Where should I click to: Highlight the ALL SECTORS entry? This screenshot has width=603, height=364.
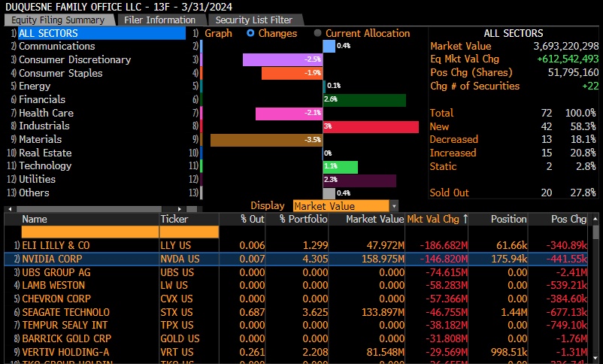[48, 33]
